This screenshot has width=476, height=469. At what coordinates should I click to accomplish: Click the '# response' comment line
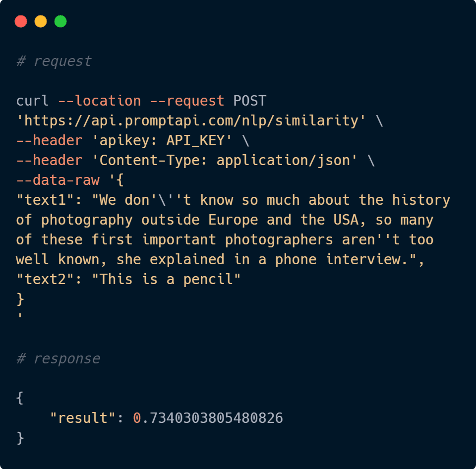58,359
